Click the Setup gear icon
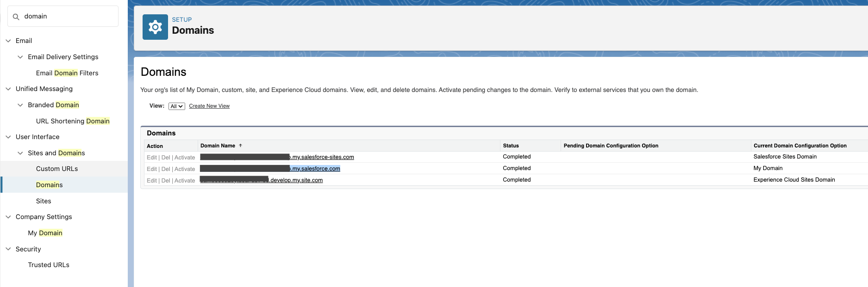Screen dimensions: 868x287 [x=155, y=27]
